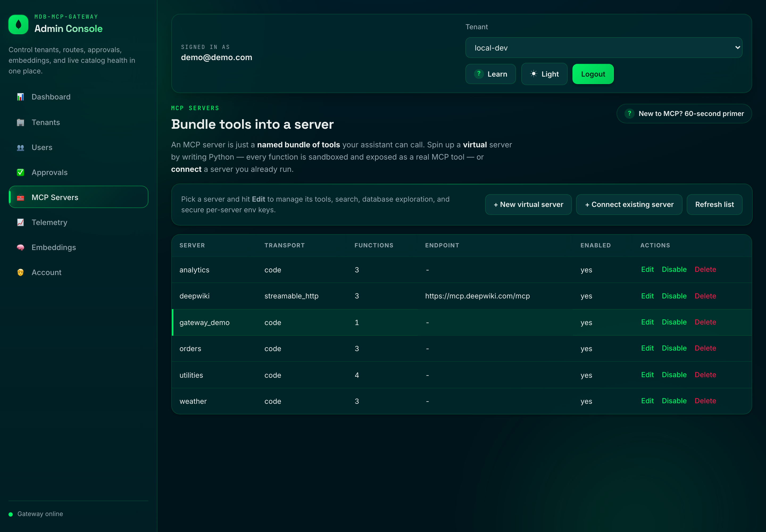Click the Tenants building icon
This screenshot has width=766, height=532.
(x=20, y=122)
